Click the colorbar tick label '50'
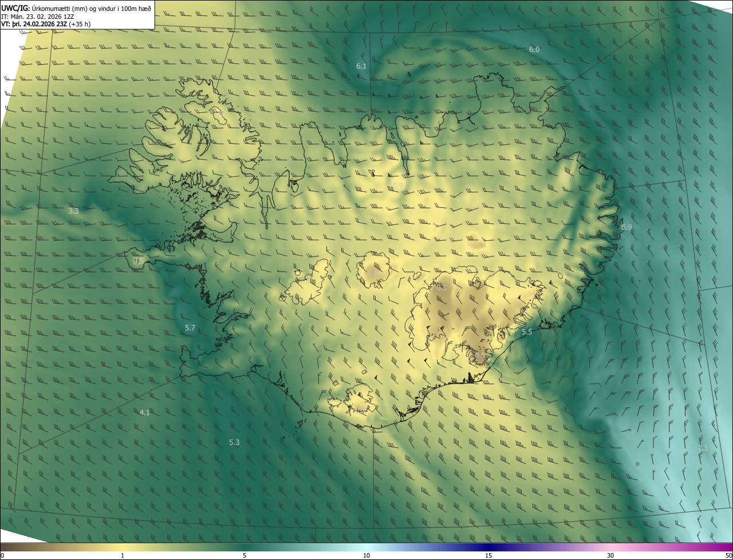 click(x=728, y=555)
